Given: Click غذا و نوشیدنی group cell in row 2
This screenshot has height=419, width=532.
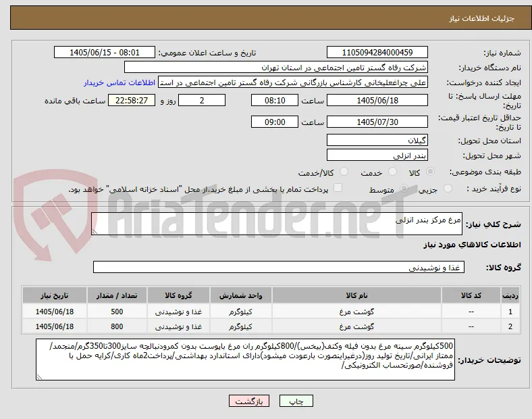Looking at the screenshot, I should tap(178, 326).
